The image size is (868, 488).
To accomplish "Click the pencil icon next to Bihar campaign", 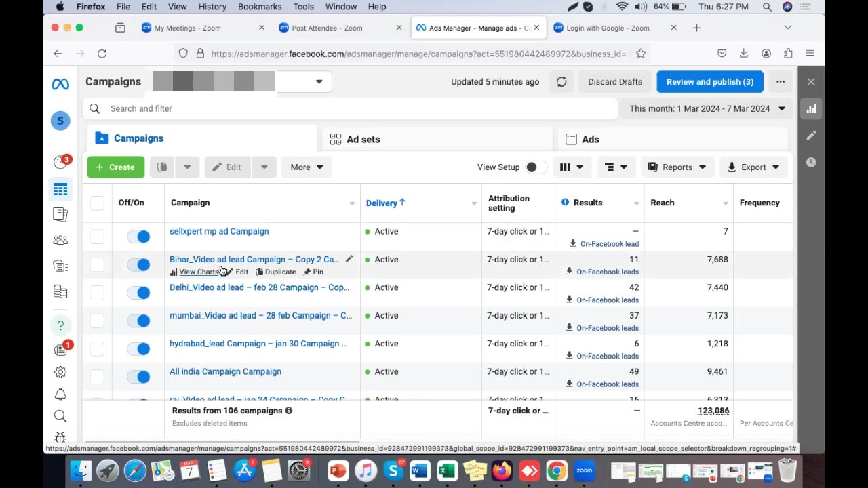I will 349,259.
